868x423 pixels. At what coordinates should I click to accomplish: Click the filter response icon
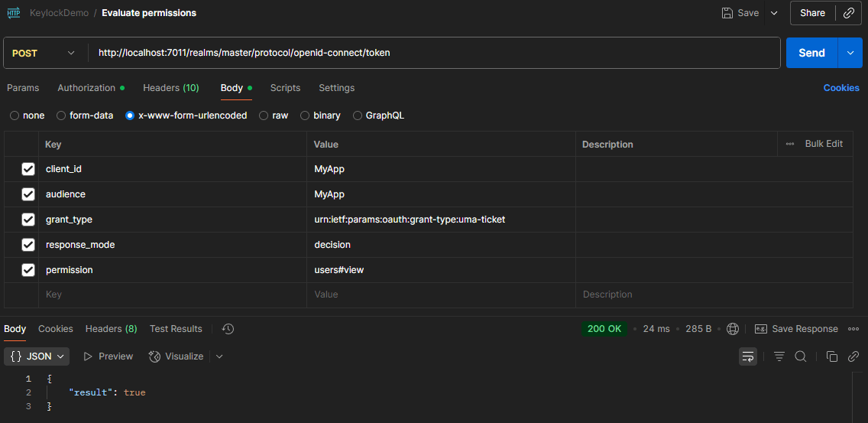point(779,356)
